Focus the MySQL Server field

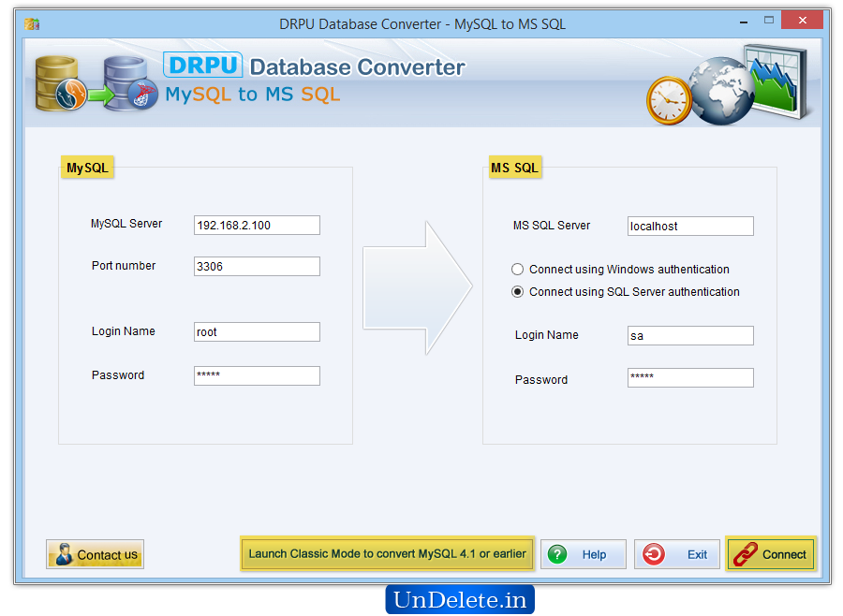(x=257, y=226)
